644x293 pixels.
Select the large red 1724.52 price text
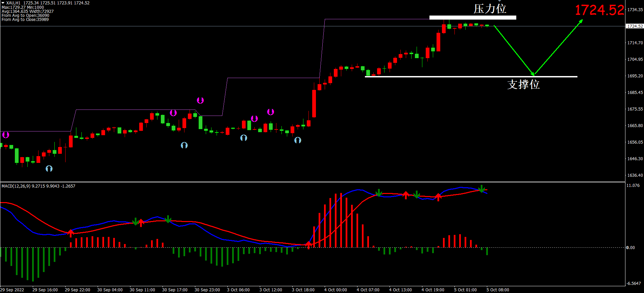pyautogui.click(x=599, y=10)
